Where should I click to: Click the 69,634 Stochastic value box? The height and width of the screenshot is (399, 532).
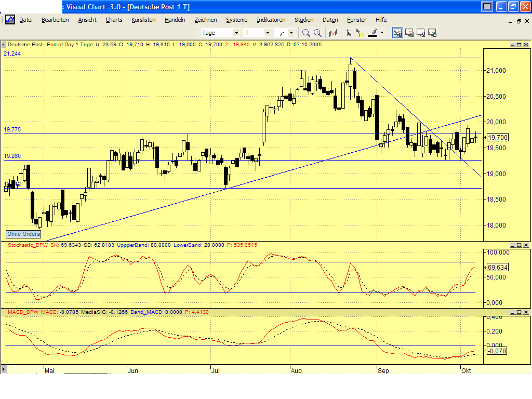tap(498, 266)
